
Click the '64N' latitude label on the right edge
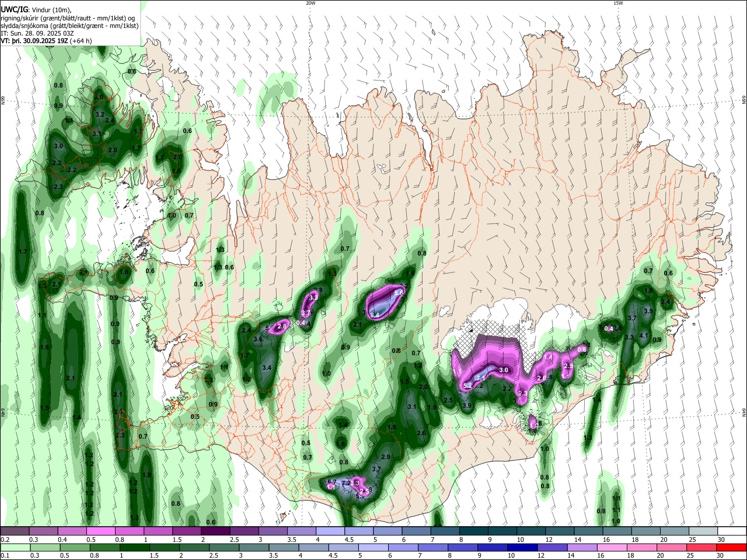tap(744, 412)
